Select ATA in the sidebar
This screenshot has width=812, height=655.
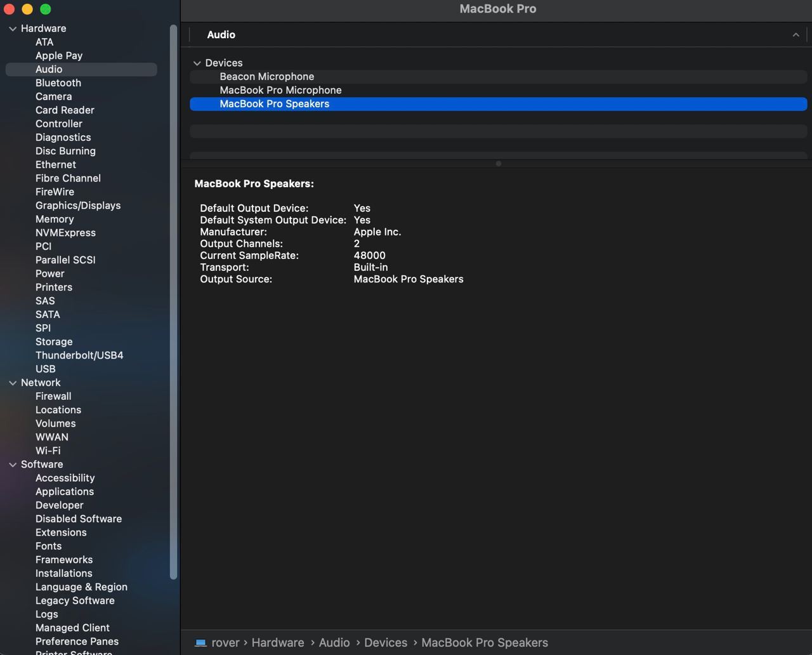[x=44, y=42]
